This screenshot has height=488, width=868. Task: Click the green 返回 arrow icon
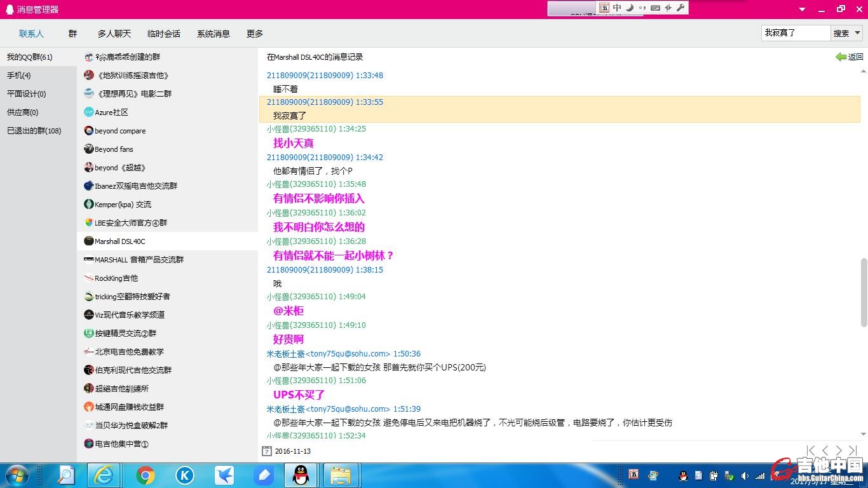point(841,57)
